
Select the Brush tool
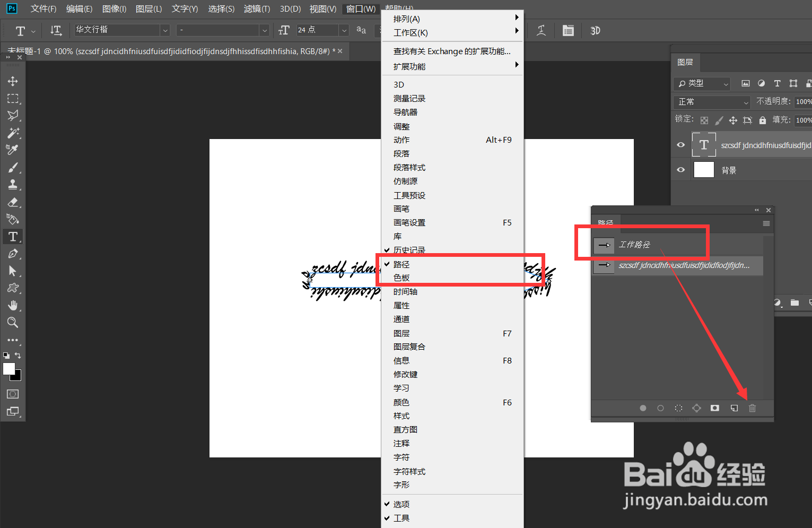pos(13,167)
